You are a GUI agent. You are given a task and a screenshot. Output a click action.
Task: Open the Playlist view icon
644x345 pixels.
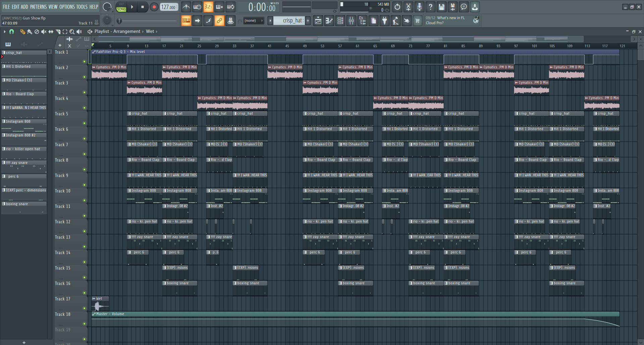[318, 21]
